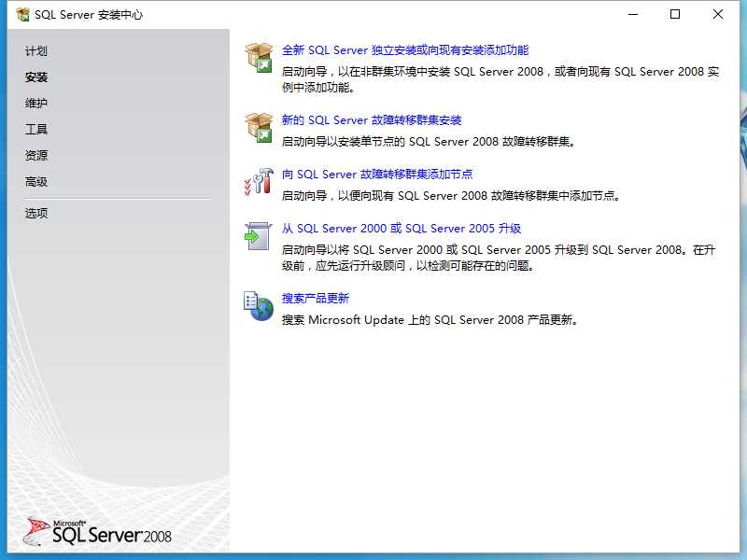This screenshot has width=747, height=560.
Task: Select the 安装 sidebar item
Action: 36,77
